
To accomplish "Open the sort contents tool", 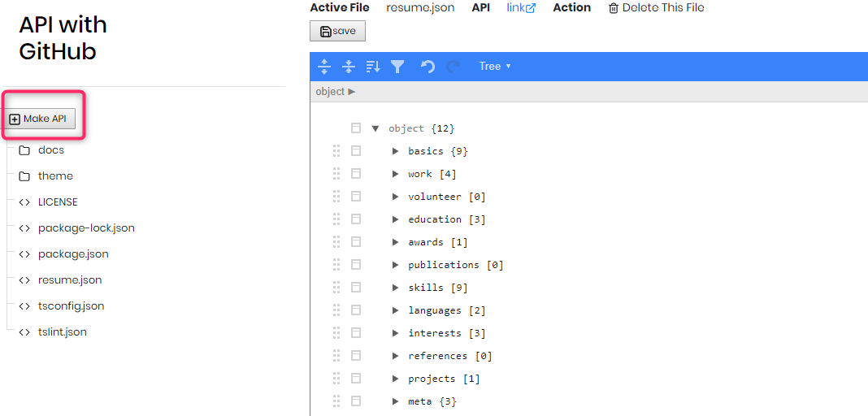I will [x=373, y=67].
